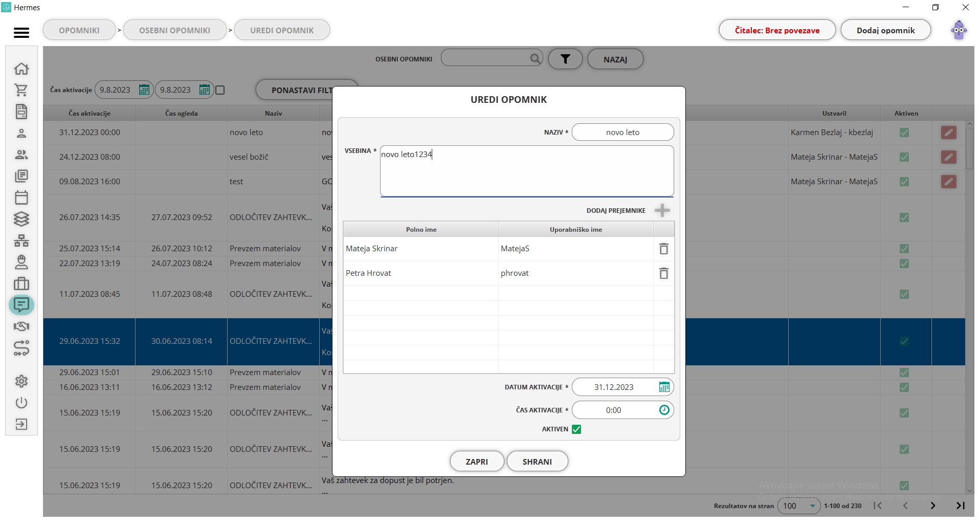This screenshot has height=525, width=980.
Task: Open the documents clipboard sidebar icon
Action: pyautogui.click(x=21, y=112)
